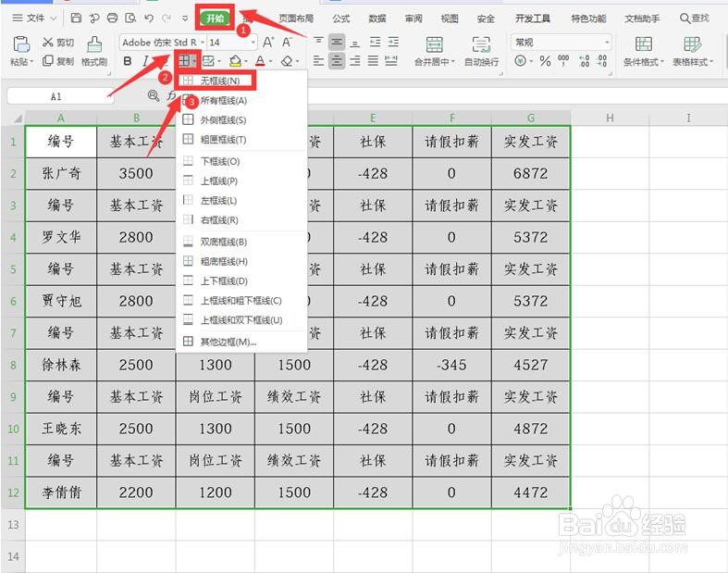Screen dimensions: 728x573
Task: Undo the last action
Action: click(149, 19)
